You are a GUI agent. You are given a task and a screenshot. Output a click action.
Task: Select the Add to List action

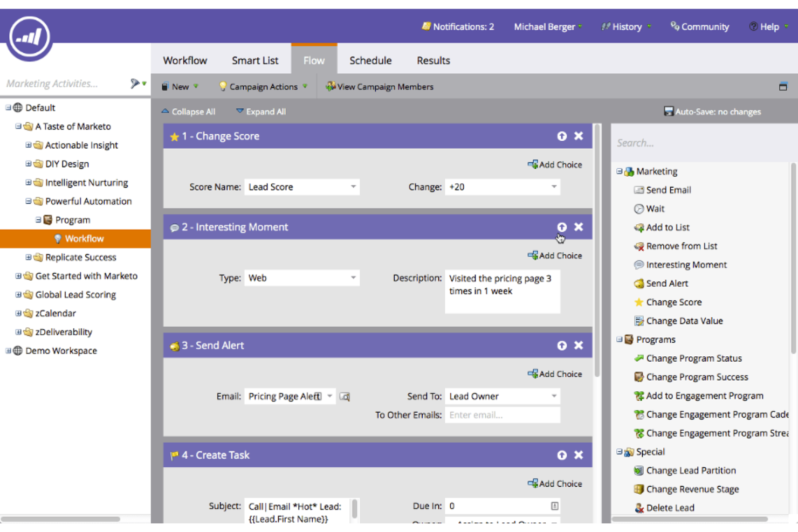(639, 227)
